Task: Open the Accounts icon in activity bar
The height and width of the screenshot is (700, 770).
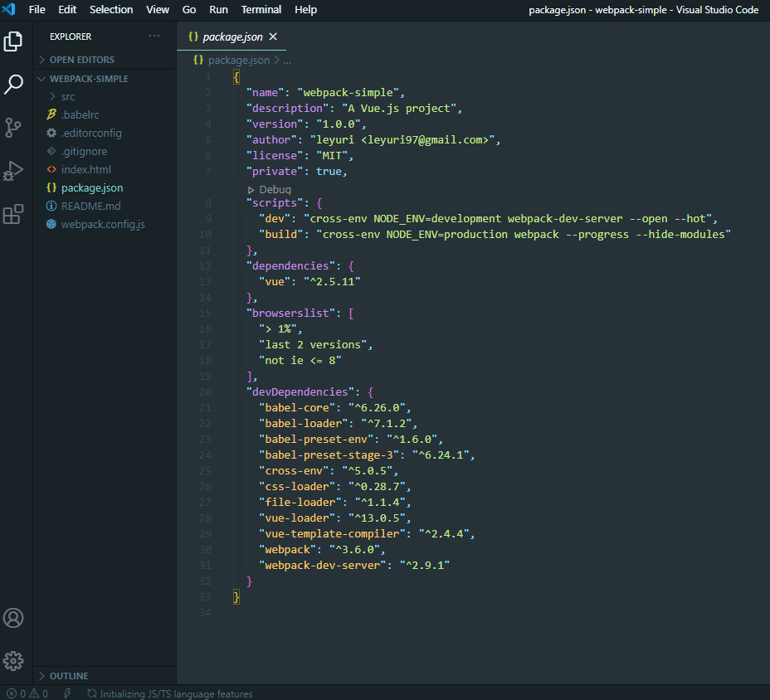Action: (13, 618)
